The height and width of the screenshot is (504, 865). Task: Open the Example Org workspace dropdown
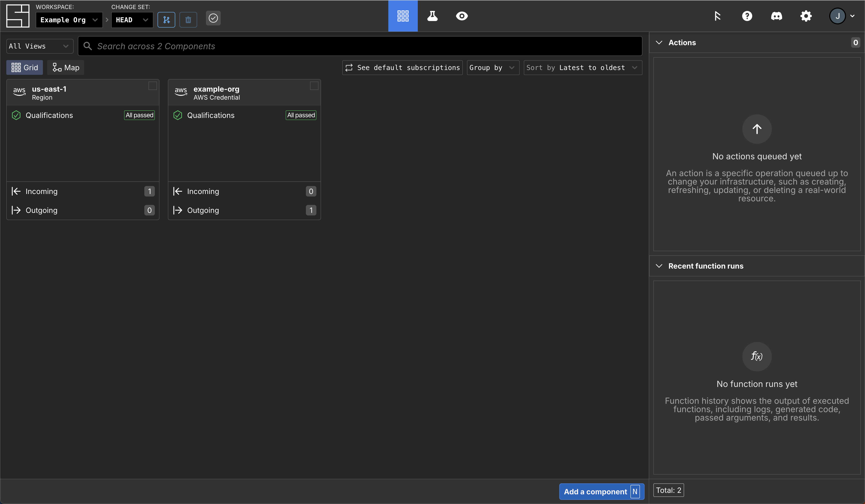[69, 20]
